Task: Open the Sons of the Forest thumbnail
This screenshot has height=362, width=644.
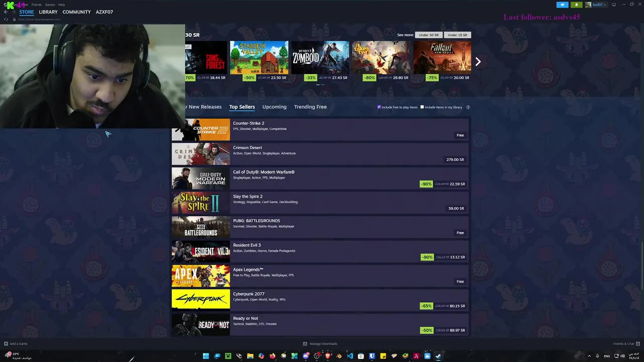Action: 206,57
